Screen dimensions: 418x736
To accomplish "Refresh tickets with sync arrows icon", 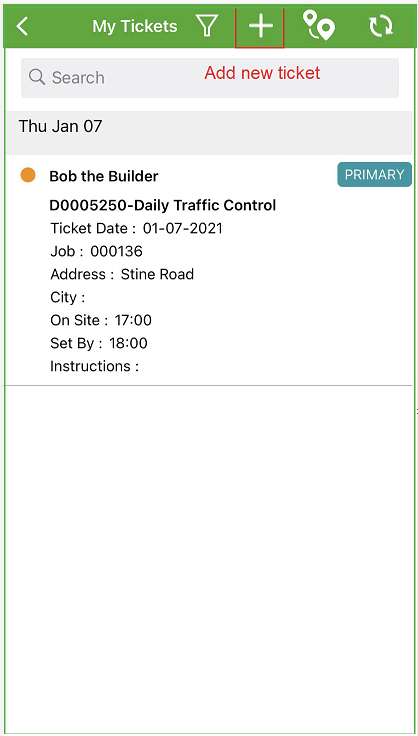I will (380, 26).
